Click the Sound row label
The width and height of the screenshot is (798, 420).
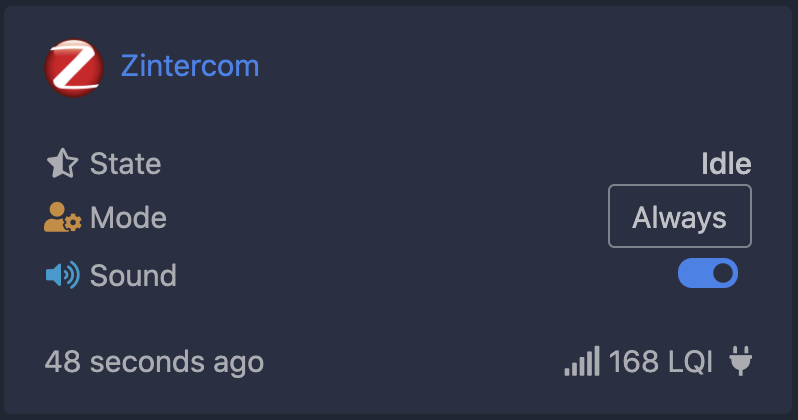tap(133, 275)
